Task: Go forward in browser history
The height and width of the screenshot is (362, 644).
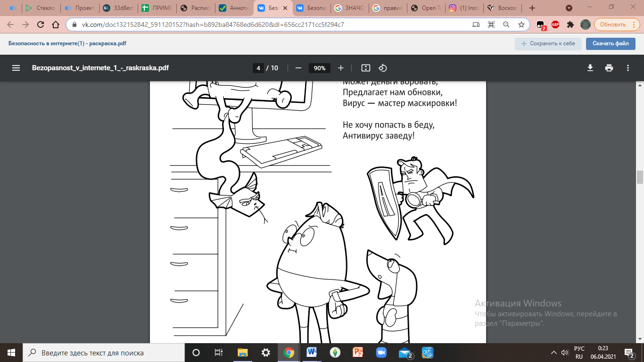Action: (25, 25)
